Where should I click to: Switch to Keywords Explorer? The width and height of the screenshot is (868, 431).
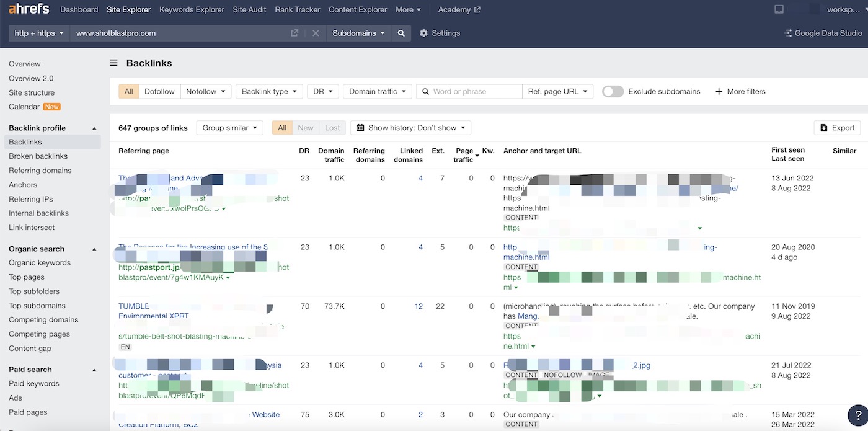click(192, 9)
